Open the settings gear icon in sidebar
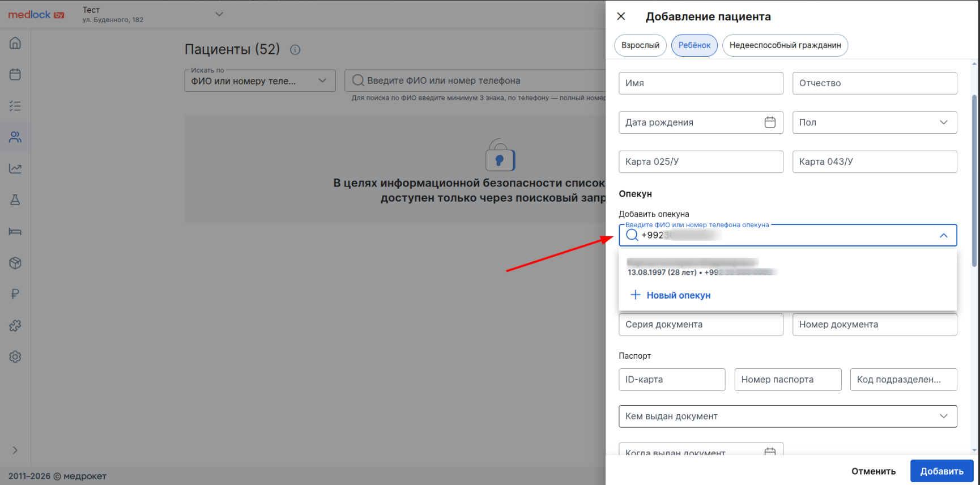The width and height of the screenshot is (980, 485). [15, 357]
